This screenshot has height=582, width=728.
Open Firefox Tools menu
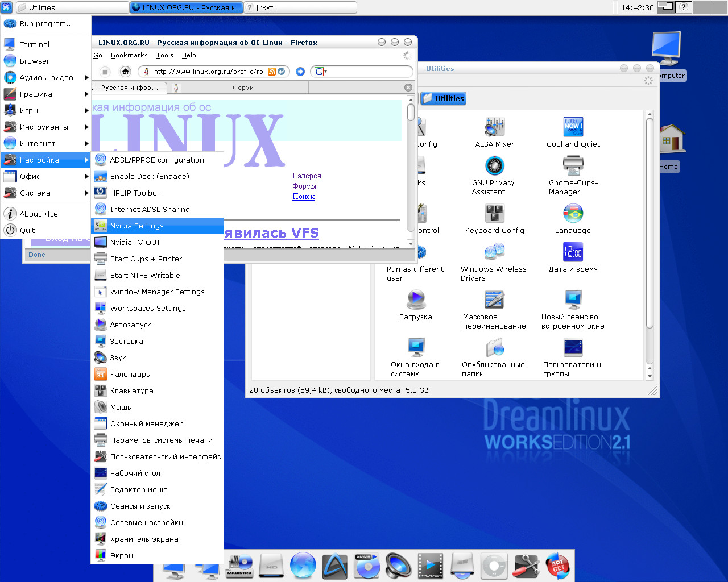(x=164, y=55)
